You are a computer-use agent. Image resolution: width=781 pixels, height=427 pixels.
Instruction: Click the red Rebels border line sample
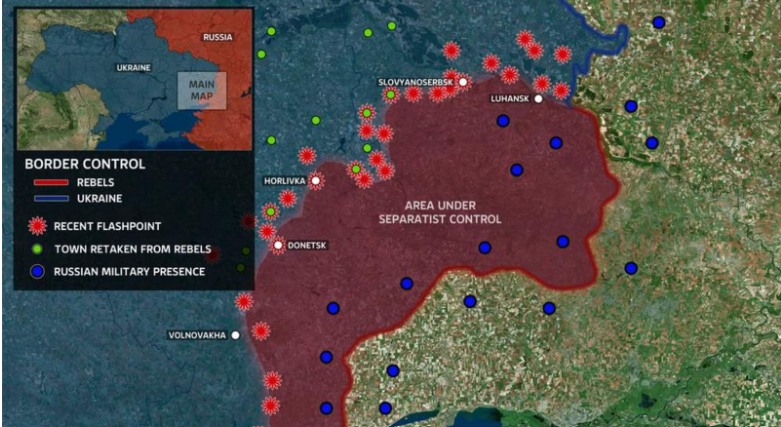click(x=51, y=183)
